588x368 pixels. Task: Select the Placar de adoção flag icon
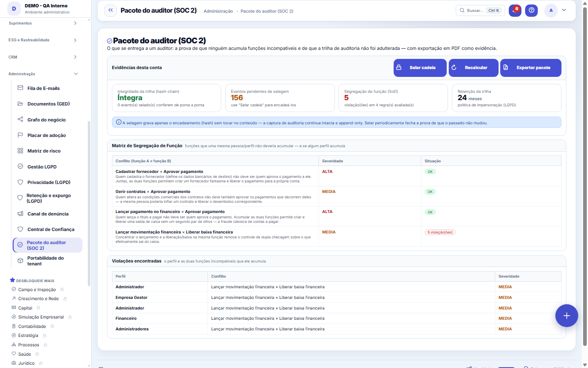click(x=20, y=135)
